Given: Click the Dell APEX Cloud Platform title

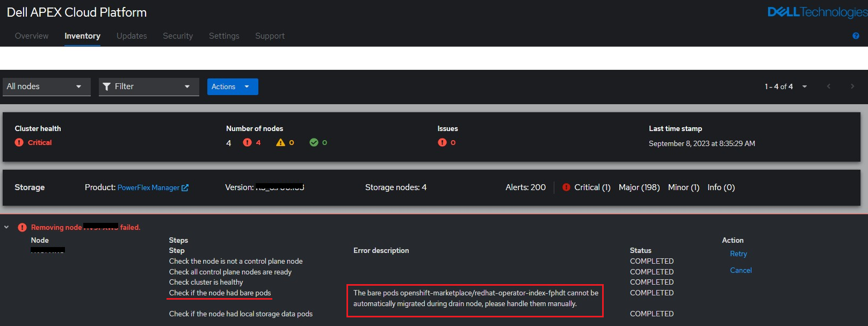Looking at the screenshot, I should coord(77,12).
